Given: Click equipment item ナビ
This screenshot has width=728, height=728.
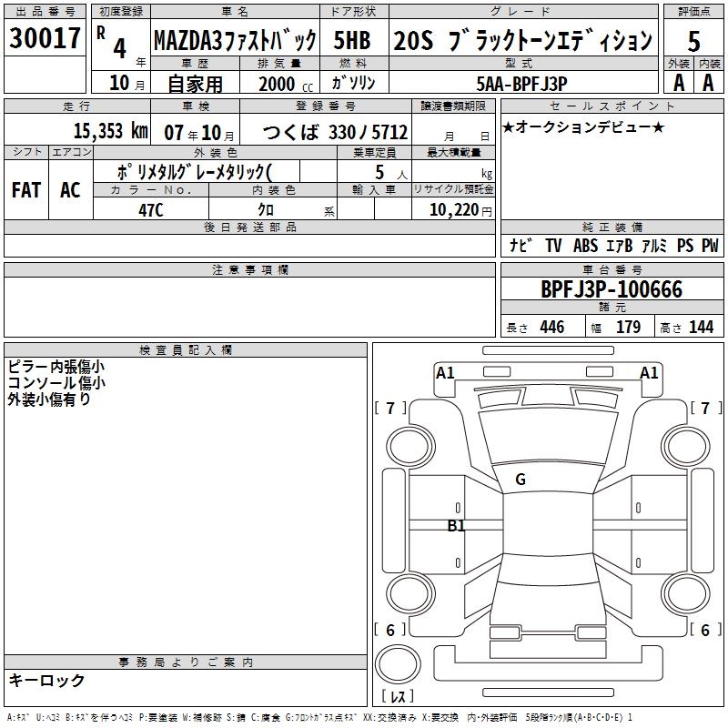Looking at the screenshot, I should (521, 245).
